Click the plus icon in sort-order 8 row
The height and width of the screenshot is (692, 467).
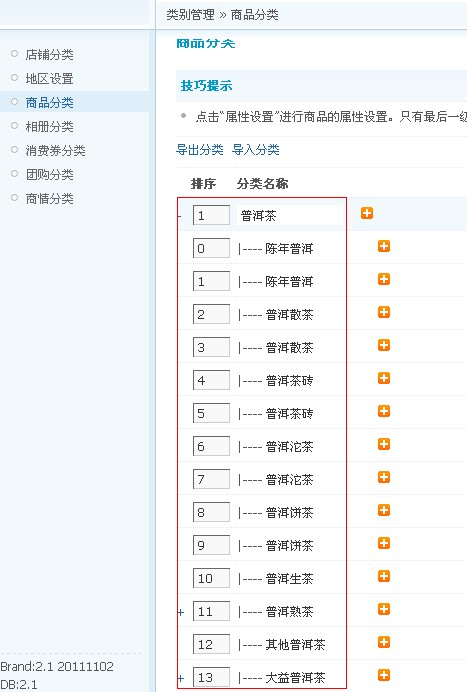click(384, 510)
